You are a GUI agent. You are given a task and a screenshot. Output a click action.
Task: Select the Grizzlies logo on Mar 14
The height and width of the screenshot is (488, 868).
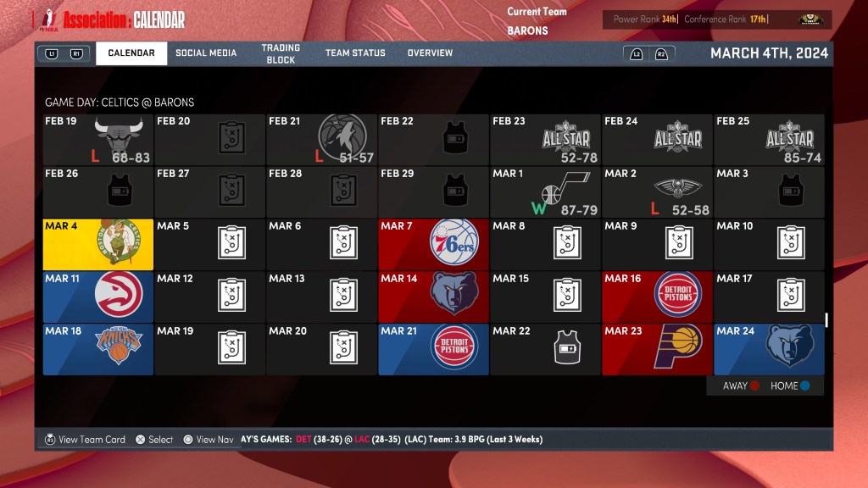pyautogui.click(x=454, y=295)
